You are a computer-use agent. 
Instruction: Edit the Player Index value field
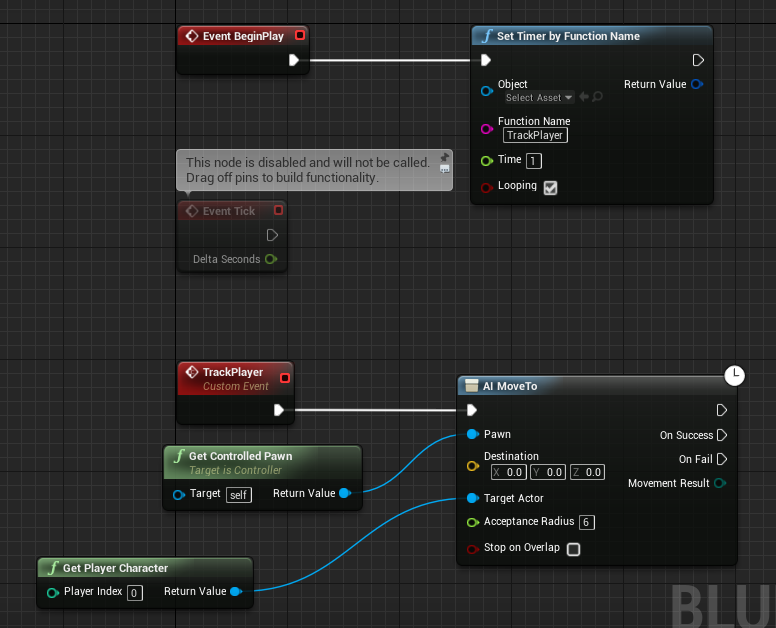click(x=135, y=593)
